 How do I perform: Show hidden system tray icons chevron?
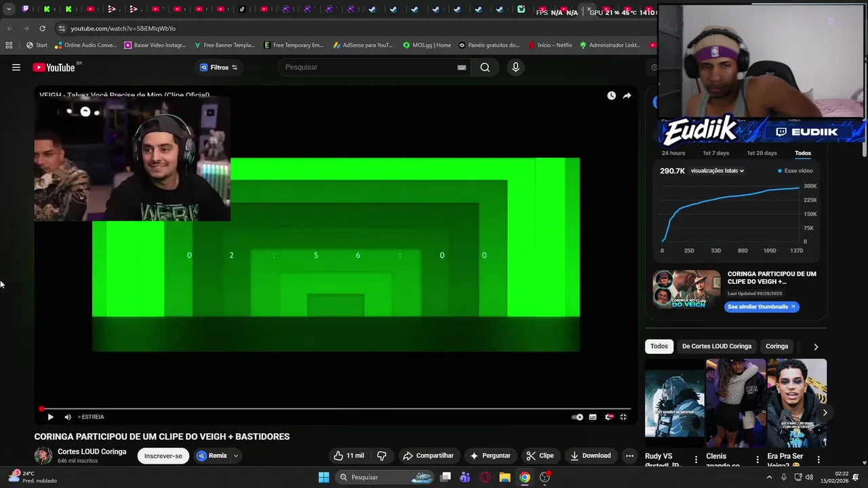coord(769,477)
